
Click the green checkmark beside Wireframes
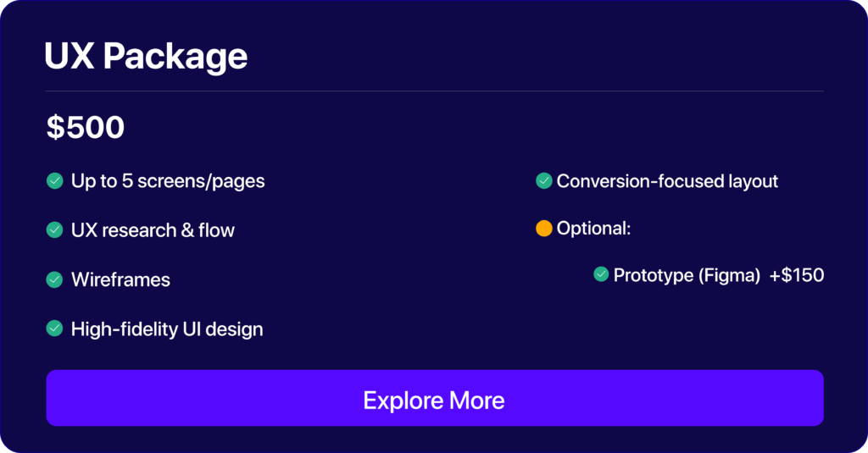coord(55,279)
